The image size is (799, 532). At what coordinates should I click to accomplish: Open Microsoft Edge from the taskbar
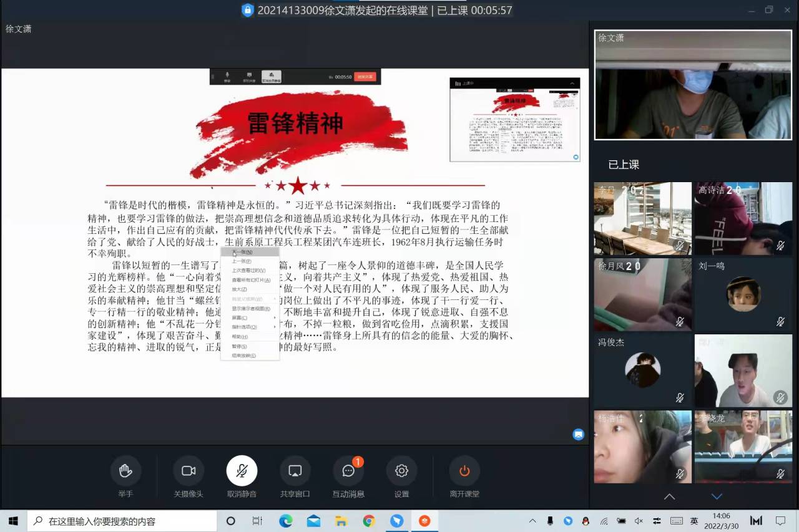286,521
